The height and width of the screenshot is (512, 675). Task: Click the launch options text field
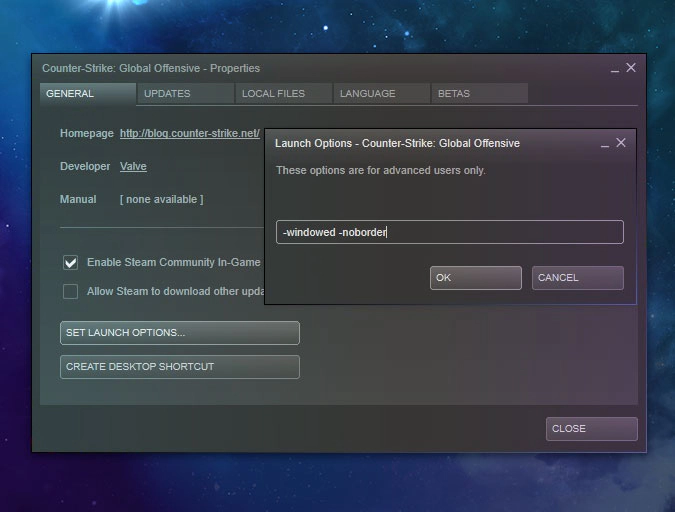coord(450,232)
